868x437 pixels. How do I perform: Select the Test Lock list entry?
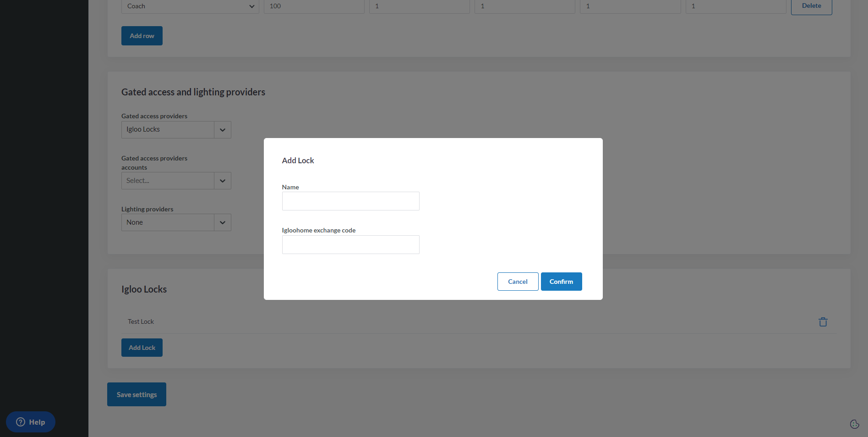(141, 322)
